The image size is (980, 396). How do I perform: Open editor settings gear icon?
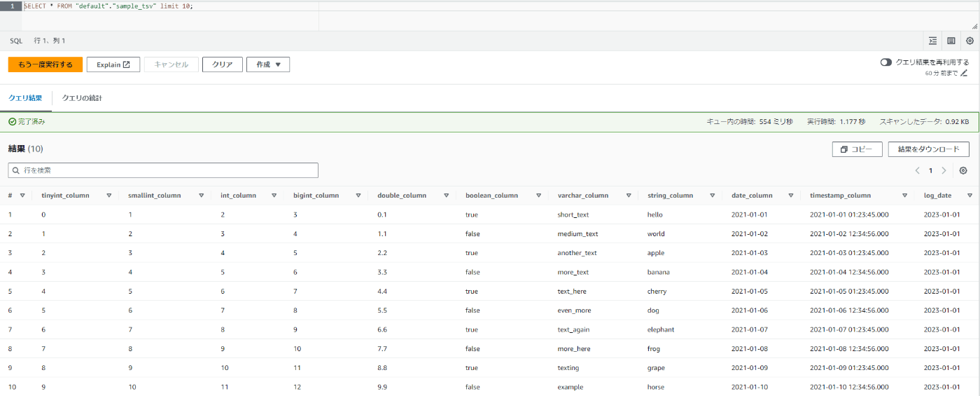(969, 41)
